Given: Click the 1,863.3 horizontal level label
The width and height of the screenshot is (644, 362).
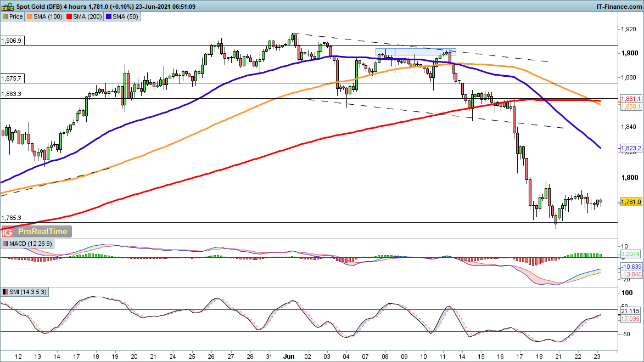Looking at the screenshot, I should pyautogui.click(x=12, y=94).
